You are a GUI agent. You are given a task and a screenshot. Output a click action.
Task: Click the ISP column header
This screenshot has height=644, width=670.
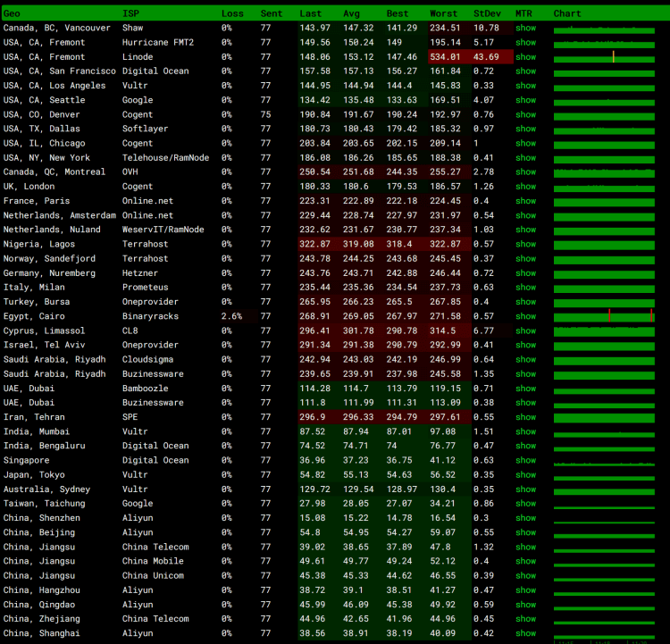130,13
